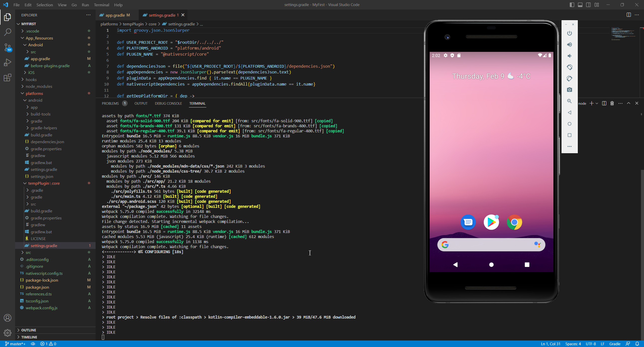The image size is (644, 347).
Task: Open the Search view
Action: pos(8,32)
